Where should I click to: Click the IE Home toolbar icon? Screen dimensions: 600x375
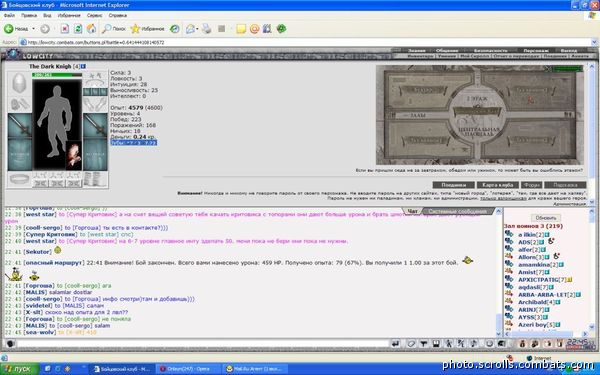point(91,29)
